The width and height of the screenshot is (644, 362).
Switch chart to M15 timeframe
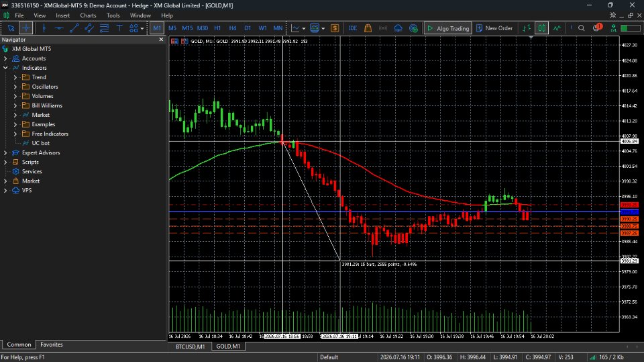187,28
